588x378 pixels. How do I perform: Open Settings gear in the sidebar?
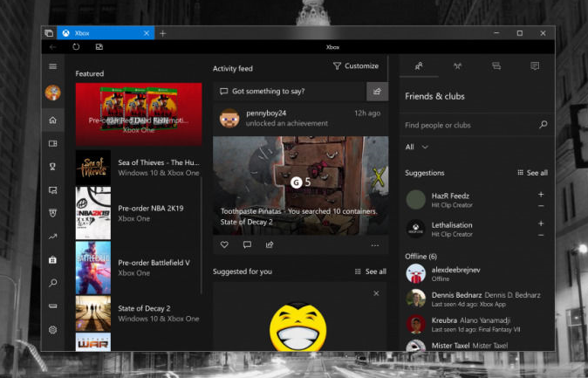click(53, 330)
